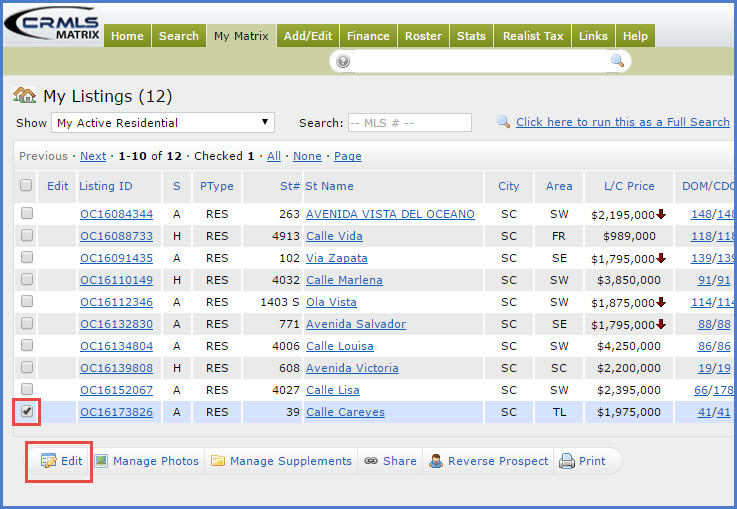Sort by the Listing ID column header
737x509 pixels.
pos(106,186)
